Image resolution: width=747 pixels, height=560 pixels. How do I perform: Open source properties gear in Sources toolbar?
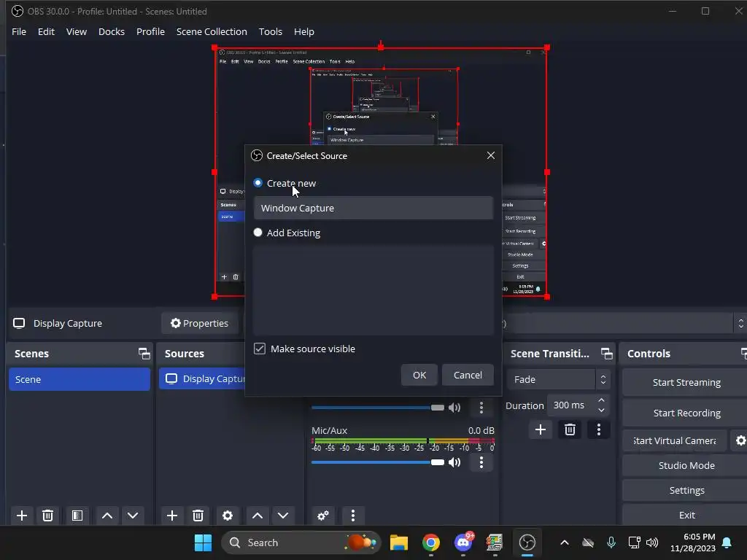click(228, 516)
